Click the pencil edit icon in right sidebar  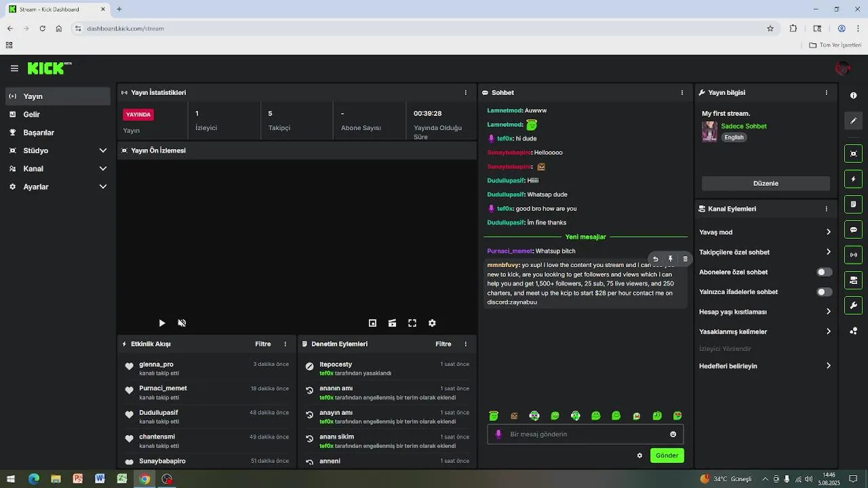[853, 121]
